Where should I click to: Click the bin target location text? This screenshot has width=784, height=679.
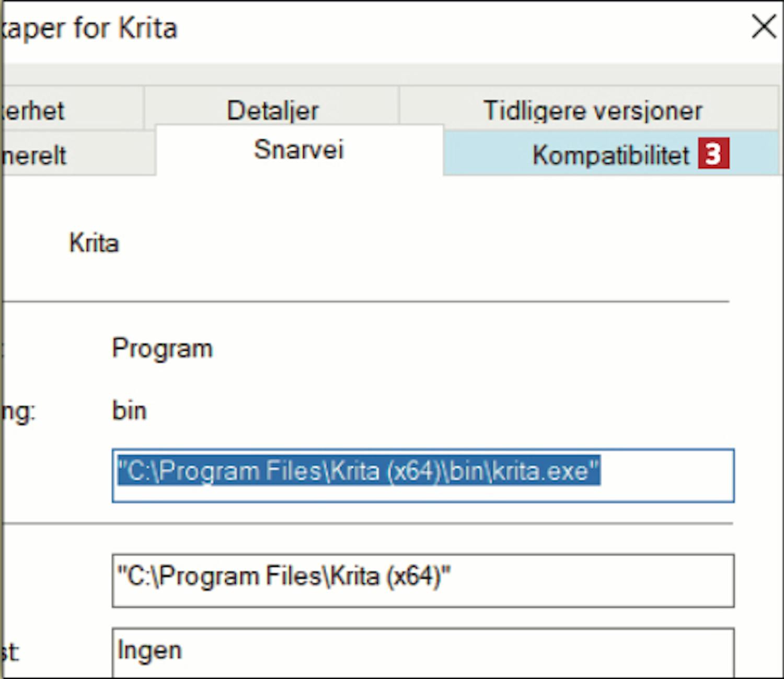coord(129,411)
